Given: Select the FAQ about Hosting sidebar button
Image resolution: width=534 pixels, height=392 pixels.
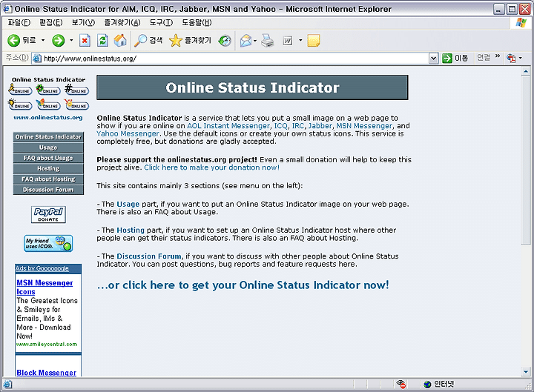Looking at the screenshot, I should click(48, 179).
